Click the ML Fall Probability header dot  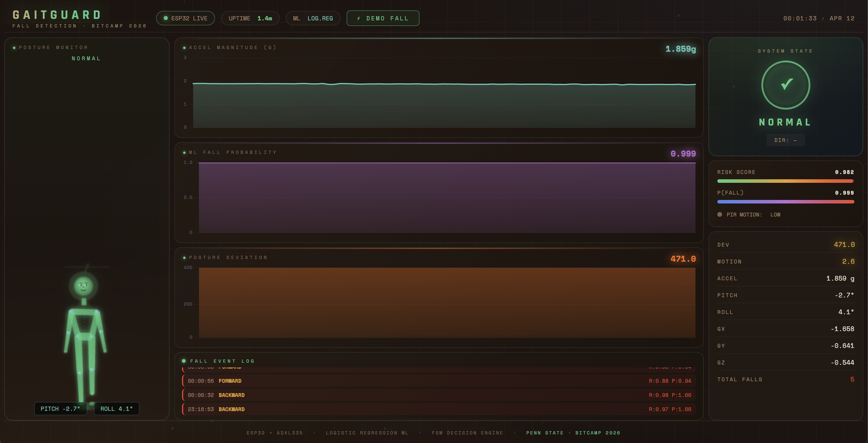(x=184, y=153)
